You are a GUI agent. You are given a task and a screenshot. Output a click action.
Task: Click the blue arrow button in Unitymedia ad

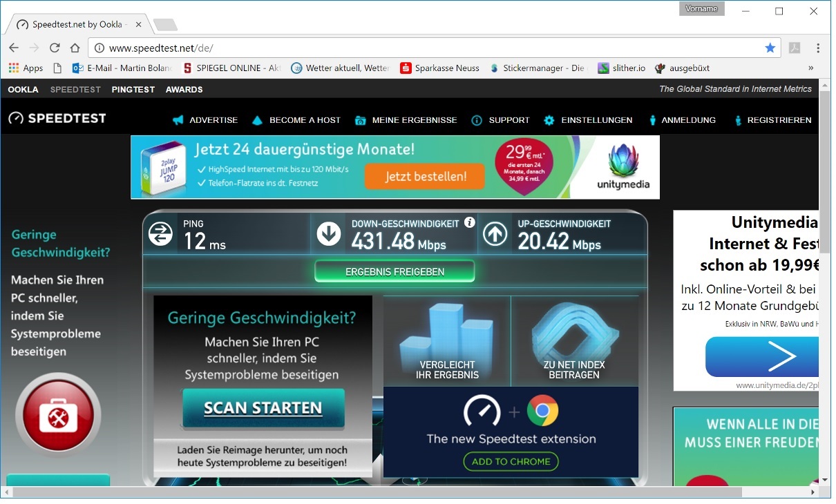point(762,357)
